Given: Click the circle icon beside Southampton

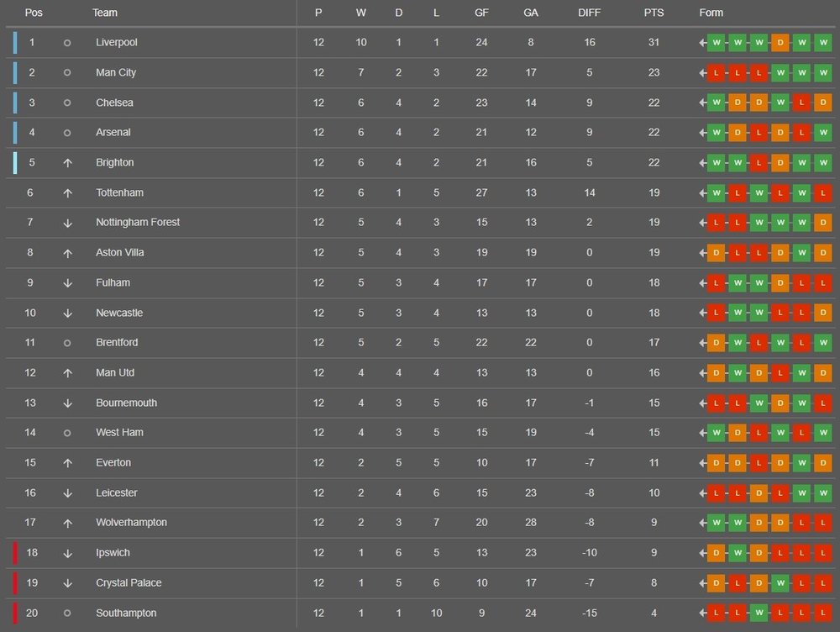Looking at the screenshot, I should pos(67,614).
